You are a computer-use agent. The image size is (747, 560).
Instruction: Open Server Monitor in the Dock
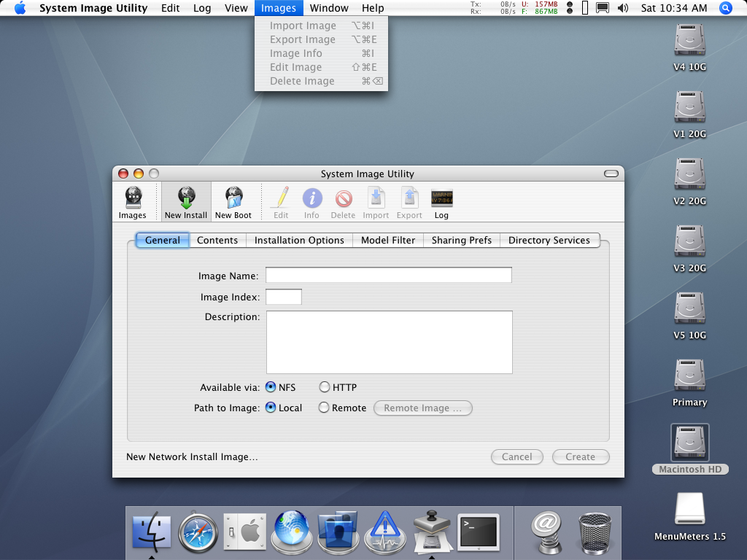pos(385,532)
